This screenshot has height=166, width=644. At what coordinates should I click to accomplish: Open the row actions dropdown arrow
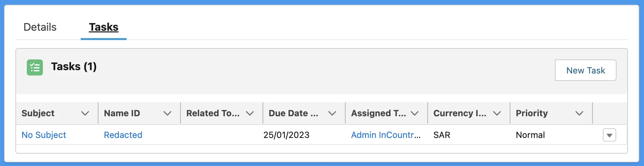tap(609, 135)
